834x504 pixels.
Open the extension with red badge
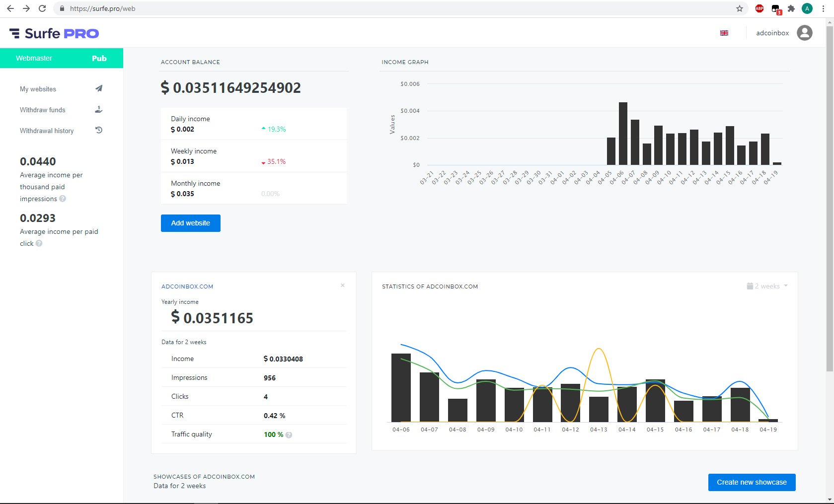point(776,9)
